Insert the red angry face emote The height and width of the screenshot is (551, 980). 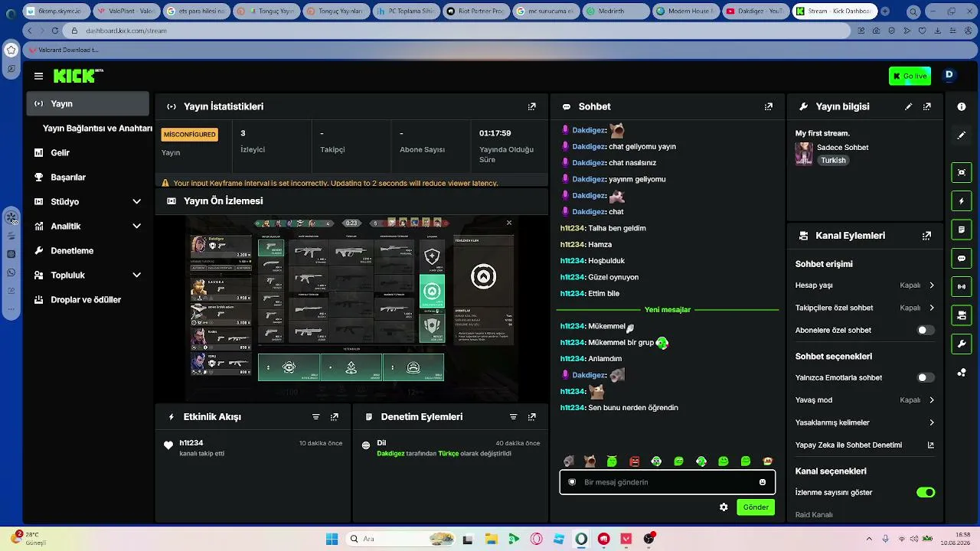pyautogui.click(x=634, y=461)
